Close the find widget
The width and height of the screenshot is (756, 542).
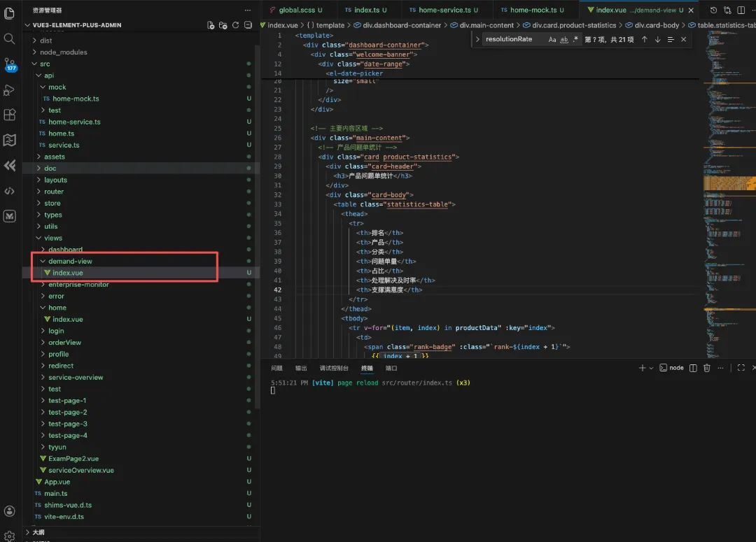pos(684,39)
